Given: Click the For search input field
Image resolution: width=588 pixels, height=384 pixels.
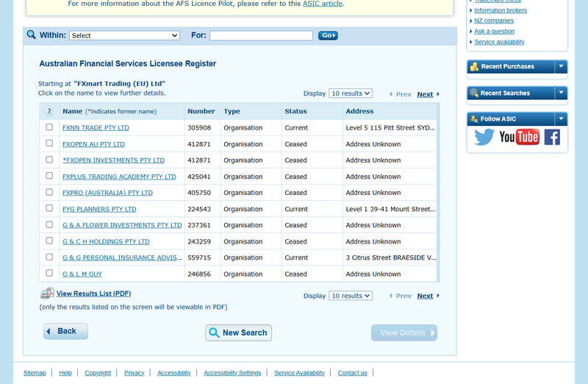Looking at the screenshot, I should pyautogui.click(x=261, y=35).
